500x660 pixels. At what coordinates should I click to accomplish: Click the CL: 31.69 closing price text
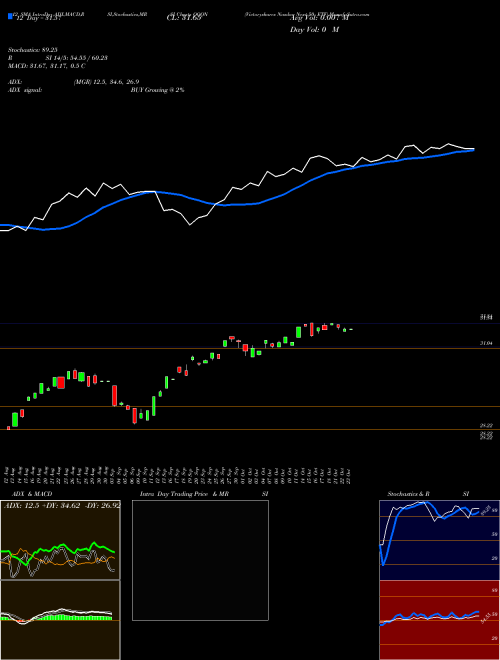(x=184, y=18)
